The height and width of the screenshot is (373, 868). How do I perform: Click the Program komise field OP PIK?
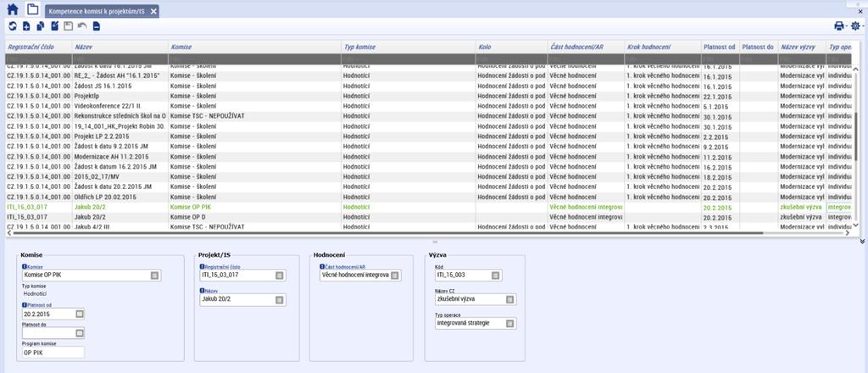tap(53, 352)
